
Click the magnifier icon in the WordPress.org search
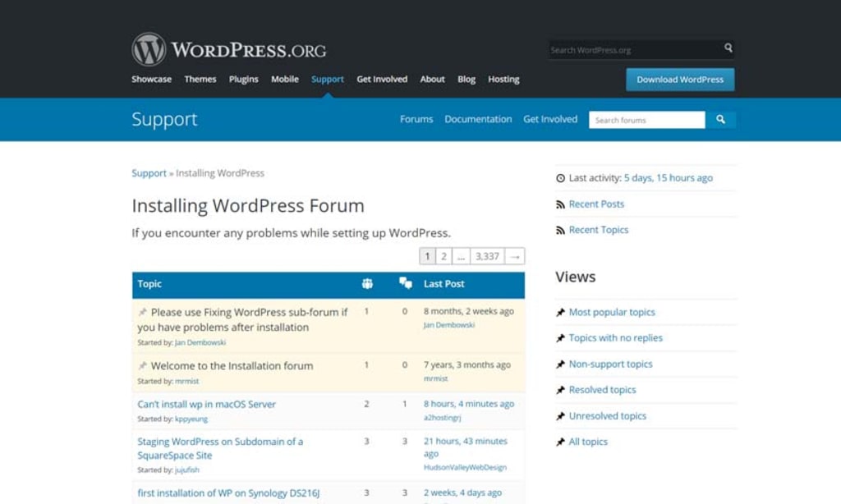coord(728,48)
